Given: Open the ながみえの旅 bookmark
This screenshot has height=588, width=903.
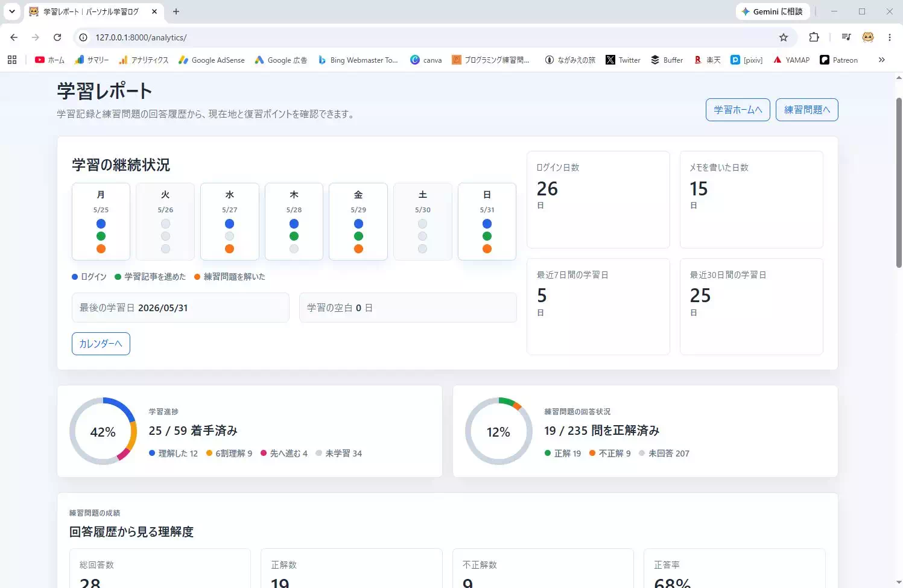Looking at the screenshot, I should pos(570,60).
